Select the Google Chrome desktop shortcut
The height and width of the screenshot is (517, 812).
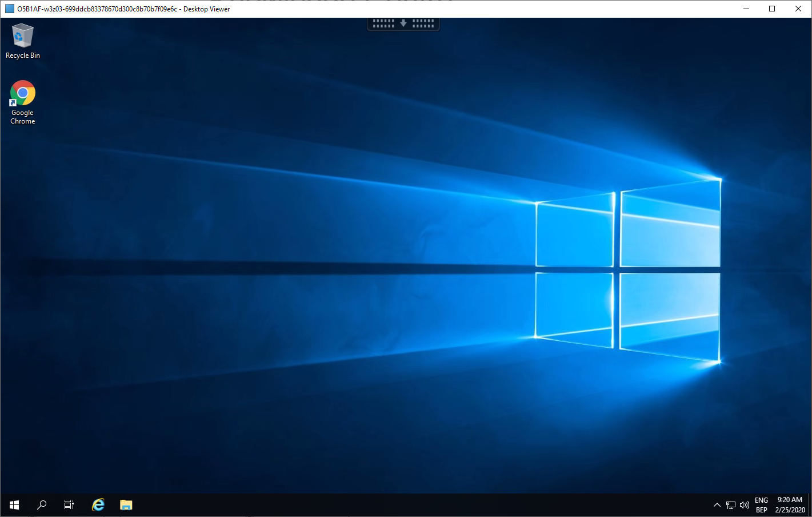[23, 102]
